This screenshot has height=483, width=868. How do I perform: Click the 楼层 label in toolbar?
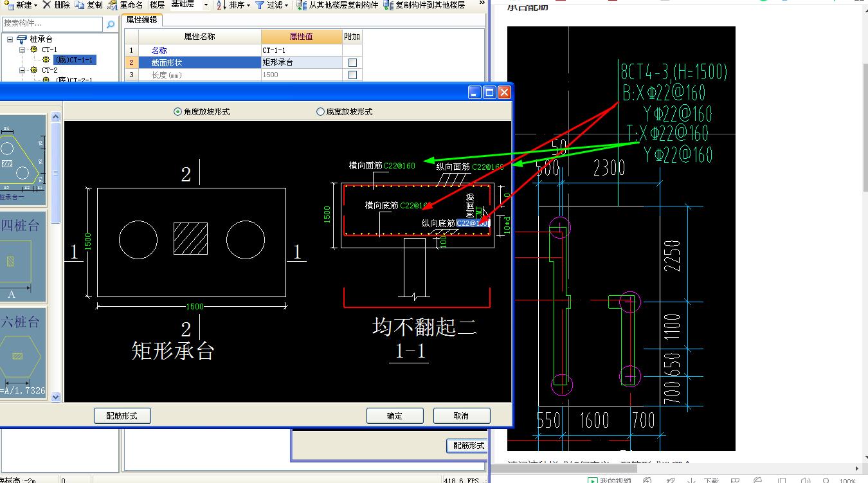point(157,5)
